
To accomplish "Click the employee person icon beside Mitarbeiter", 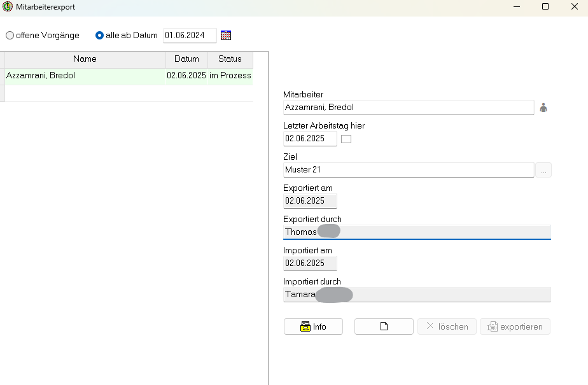I will pos(543,108).
